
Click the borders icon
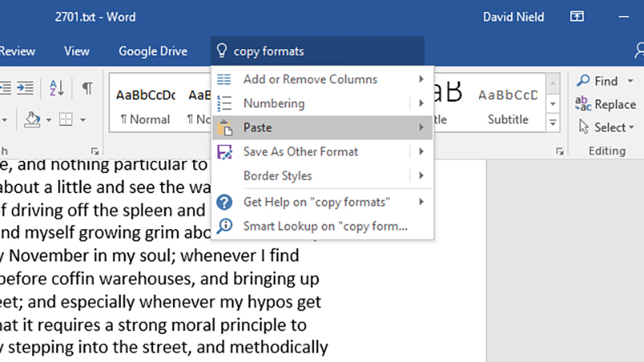coord(66,119)
